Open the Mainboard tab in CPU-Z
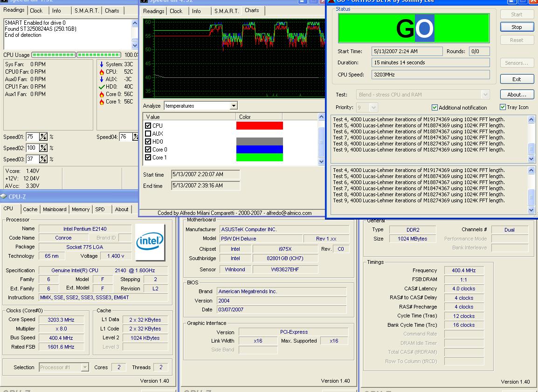Screen dimensions: 538x392 tap(55, 209)
